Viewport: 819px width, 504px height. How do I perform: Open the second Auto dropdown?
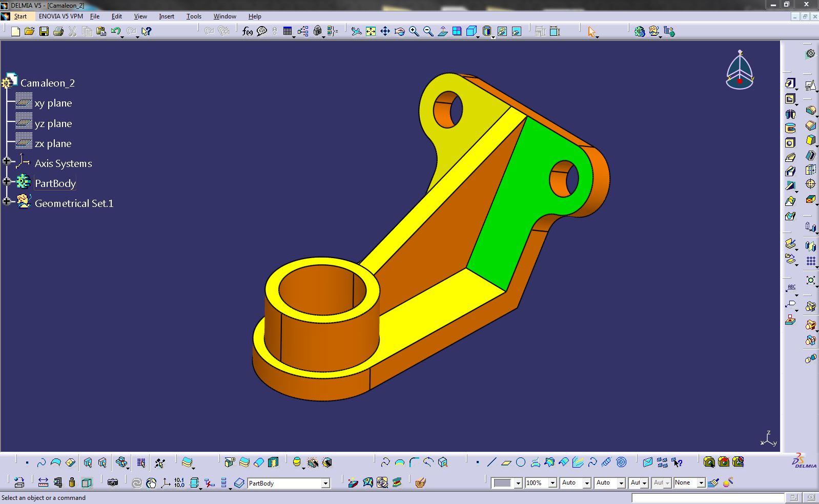pos(621,483)
